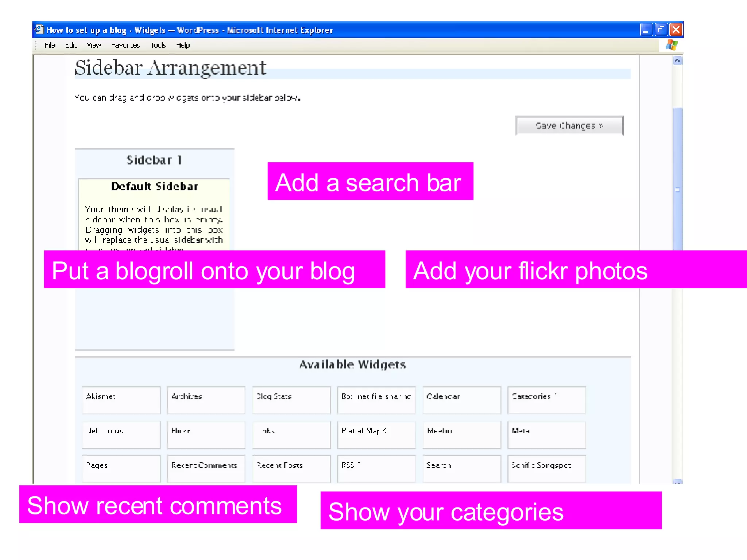Select the Blog Stats widget
This screenshot has width=747, height=560.
[291, 400]
